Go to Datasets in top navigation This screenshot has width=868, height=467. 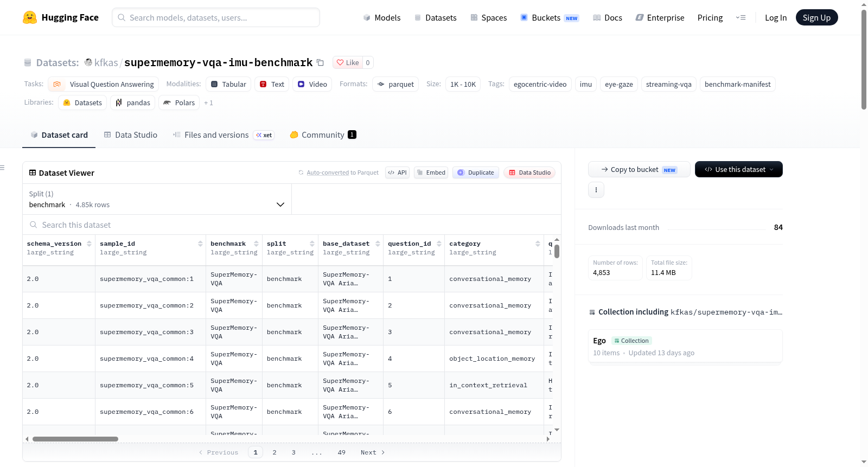coord(435,18)
